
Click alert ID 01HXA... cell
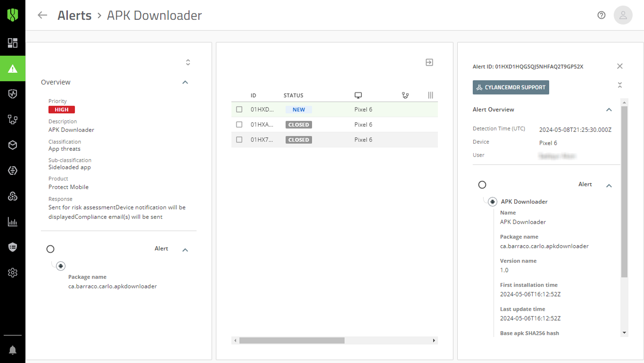[262, 125]
